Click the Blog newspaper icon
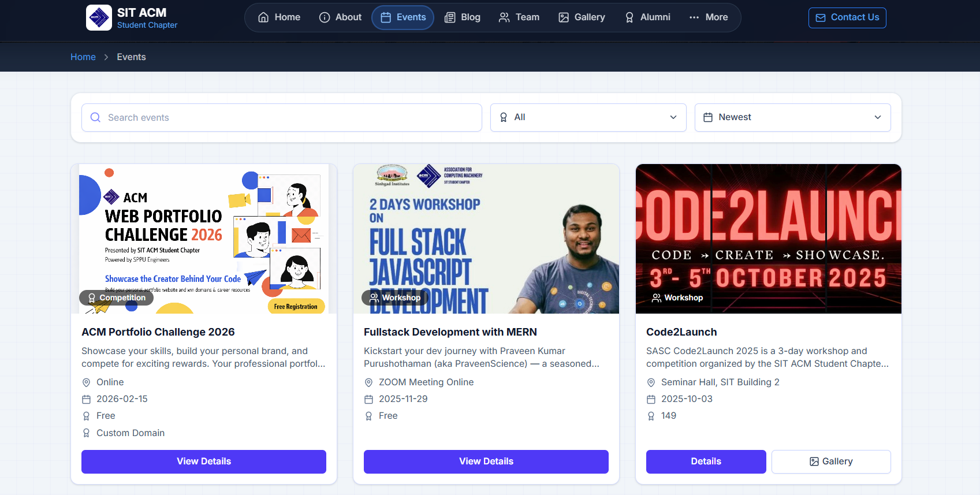Image resolution: width=980 pixels, height=495 pixels. [x=450, y=17]
